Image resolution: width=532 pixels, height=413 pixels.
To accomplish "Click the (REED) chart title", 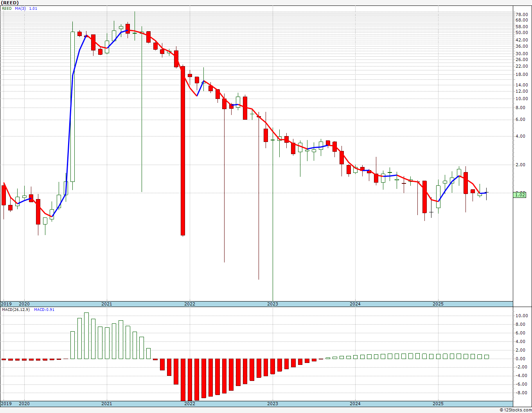I will coord(10,3).
